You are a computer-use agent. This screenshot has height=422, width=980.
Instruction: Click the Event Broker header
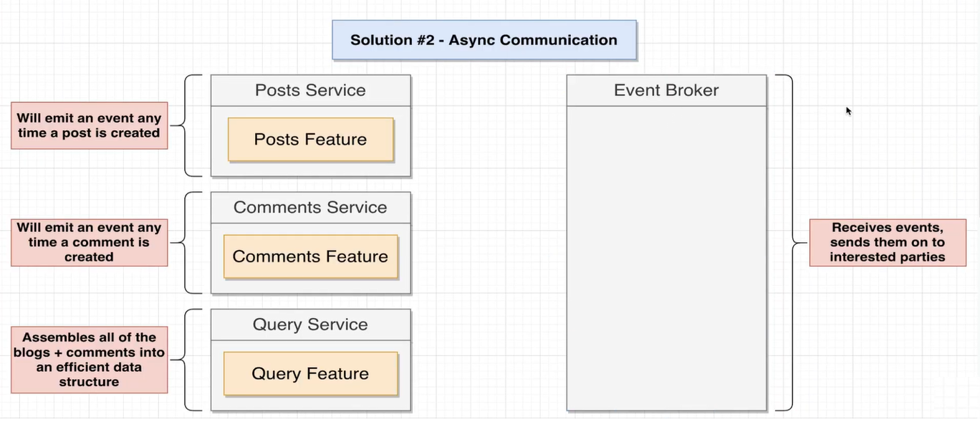tap(666, 90)
